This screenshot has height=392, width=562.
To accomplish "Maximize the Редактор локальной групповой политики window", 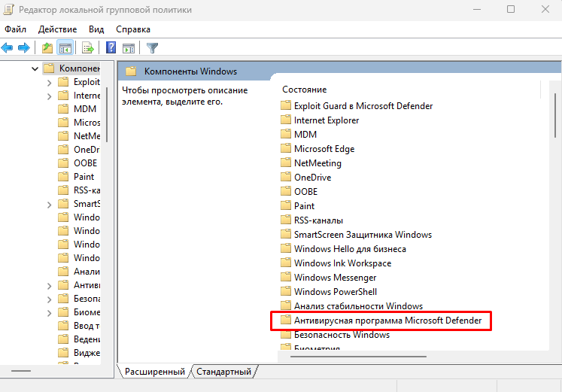I will 511,9.
